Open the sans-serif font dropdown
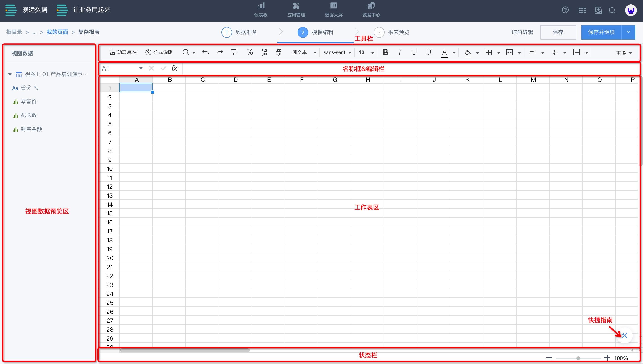 point(337,52)
